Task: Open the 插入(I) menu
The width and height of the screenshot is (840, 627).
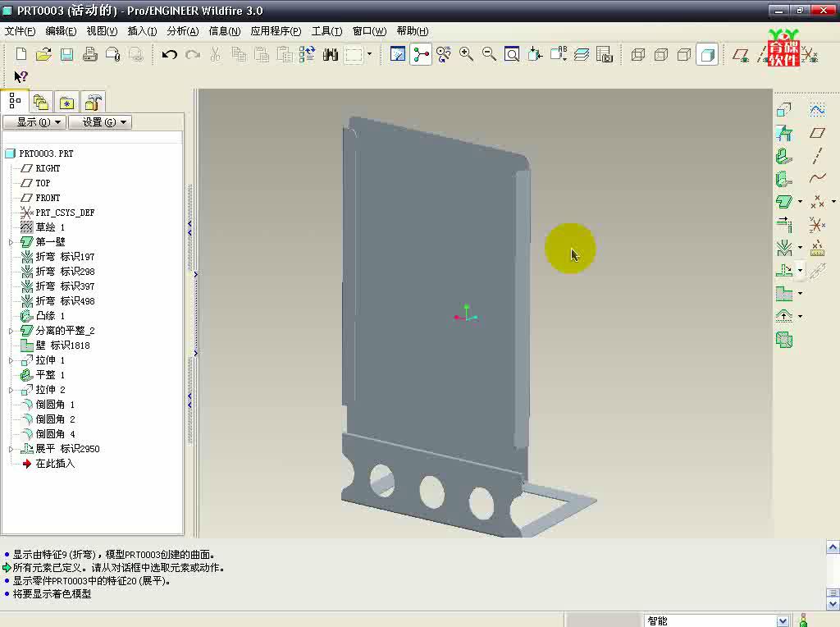Action: coord(142,31)
